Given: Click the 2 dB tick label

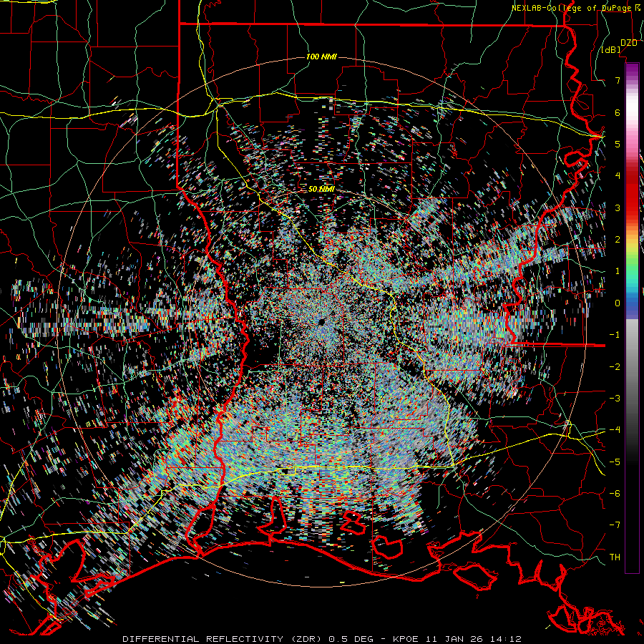Looking at the screenshot, I should tap(618, 240).
